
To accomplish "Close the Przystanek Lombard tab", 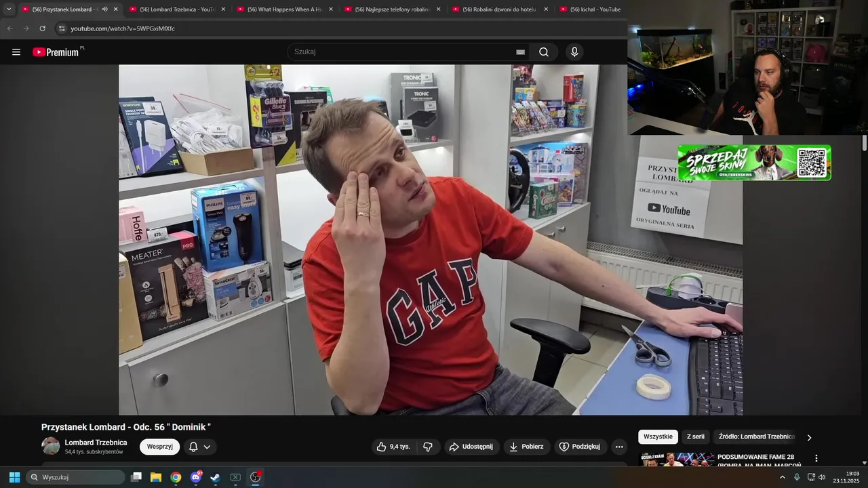I will point(115,9).
